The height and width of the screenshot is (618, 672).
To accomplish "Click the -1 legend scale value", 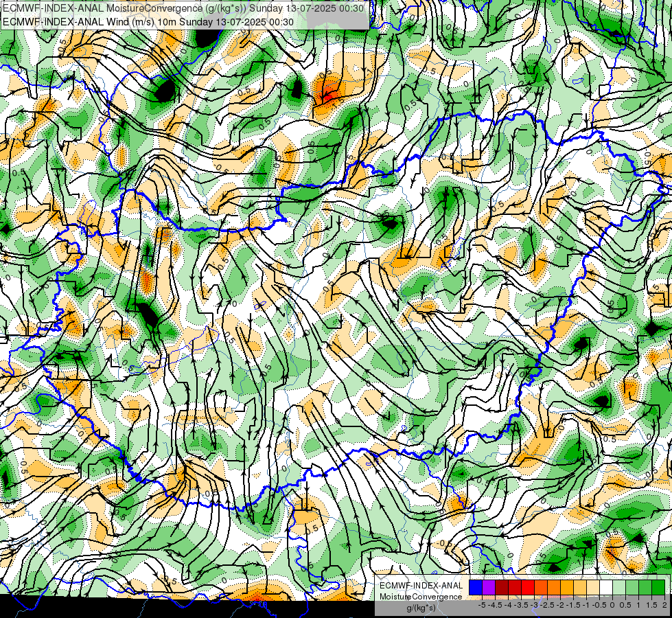I will [x=586, y=605].
